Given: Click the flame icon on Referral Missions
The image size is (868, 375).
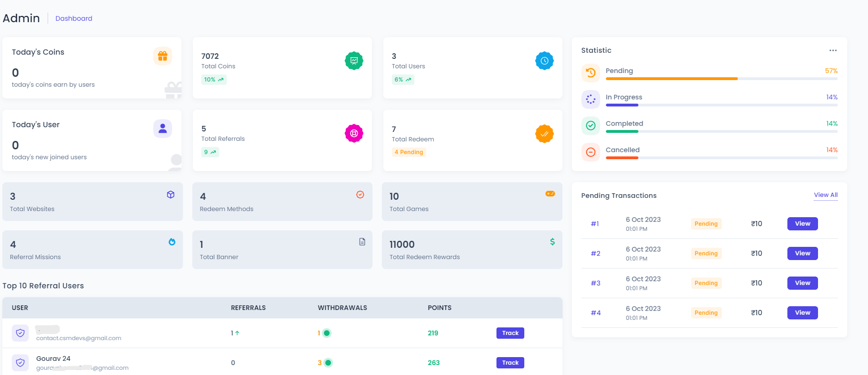Looking at the screenshot, I should point(172,242).
